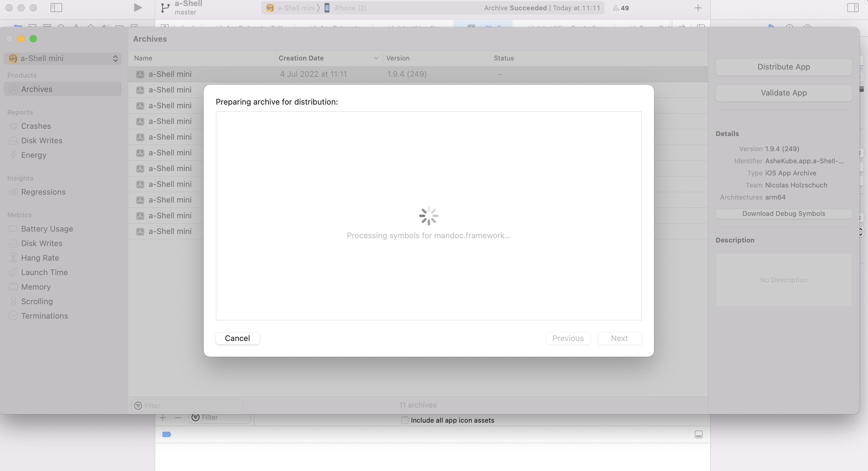Click the filter icon in Xcode bottom bar
This screenshot has height=471, width=868.
pos(196,417)
